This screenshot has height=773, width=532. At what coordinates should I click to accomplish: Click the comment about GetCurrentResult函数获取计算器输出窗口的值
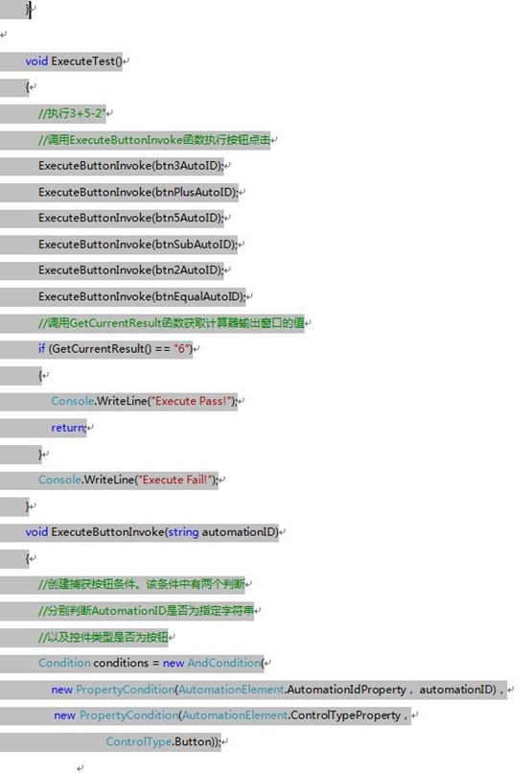[172, 323]
